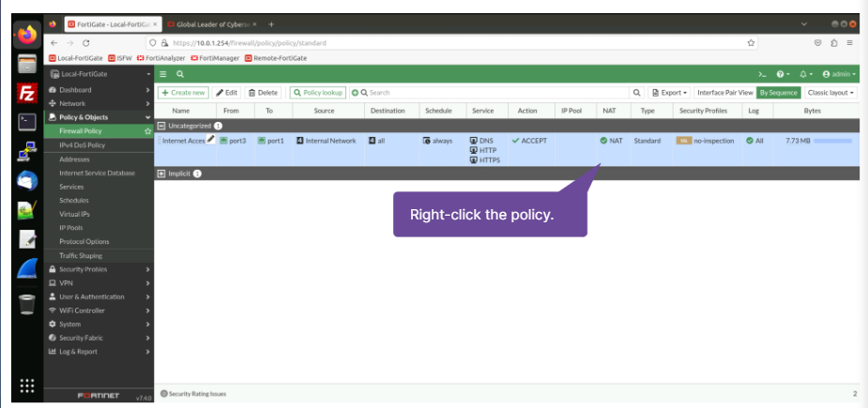Open the Trash dock icon
The image size is (868, 408).
tap(26, 304)
